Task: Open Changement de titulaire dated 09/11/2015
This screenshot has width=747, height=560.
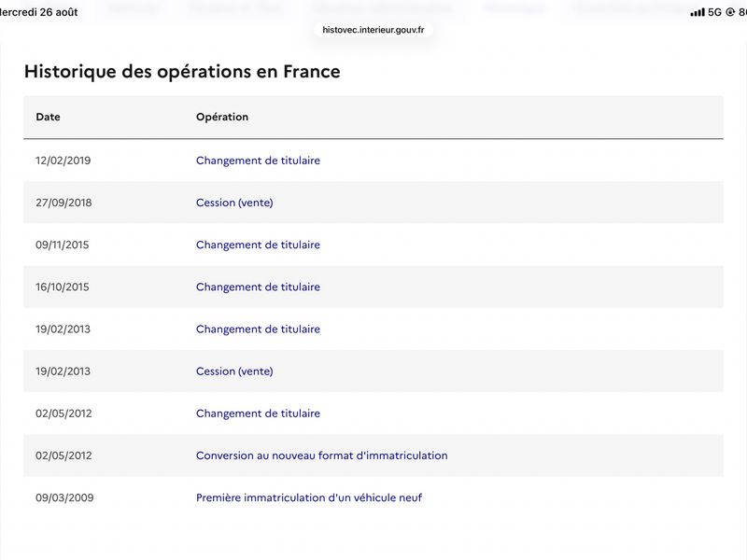Action: [258, 245]
